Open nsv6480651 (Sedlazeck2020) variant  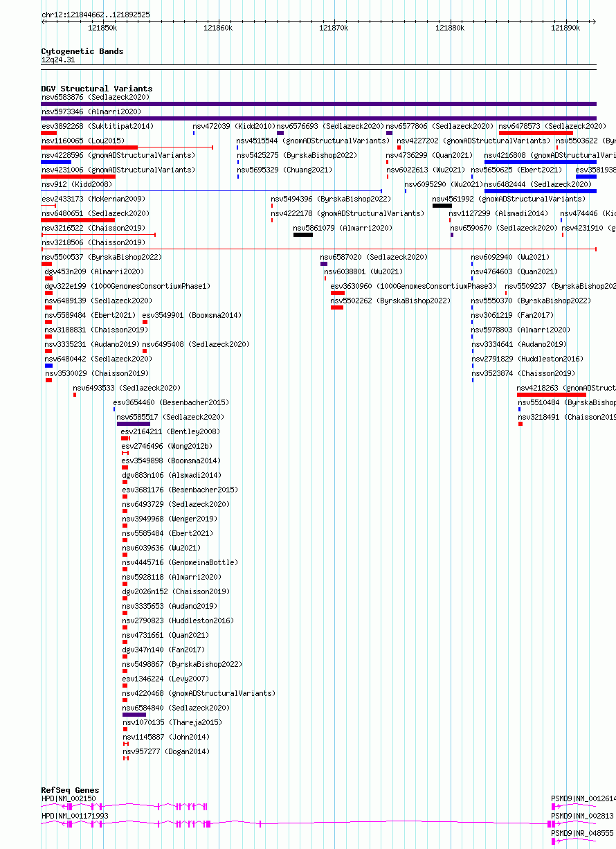(96, 213)
